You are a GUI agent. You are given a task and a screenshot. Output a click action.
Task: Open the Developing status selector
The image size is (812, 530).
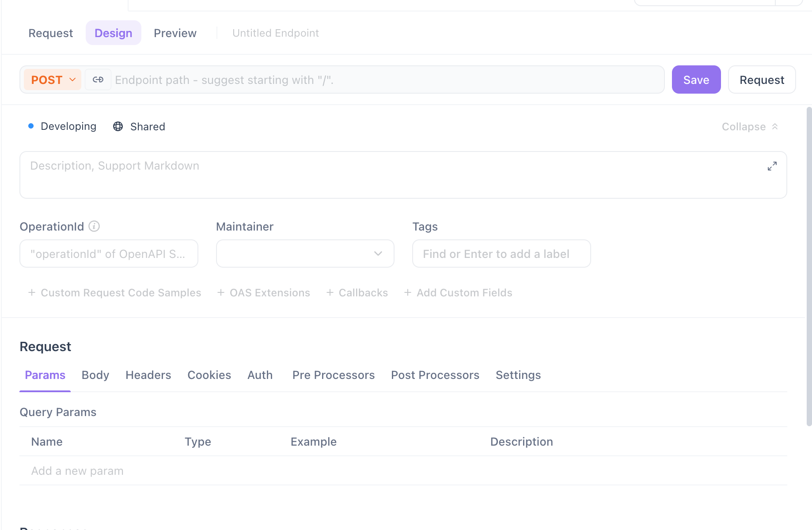(x=62, y=126)
